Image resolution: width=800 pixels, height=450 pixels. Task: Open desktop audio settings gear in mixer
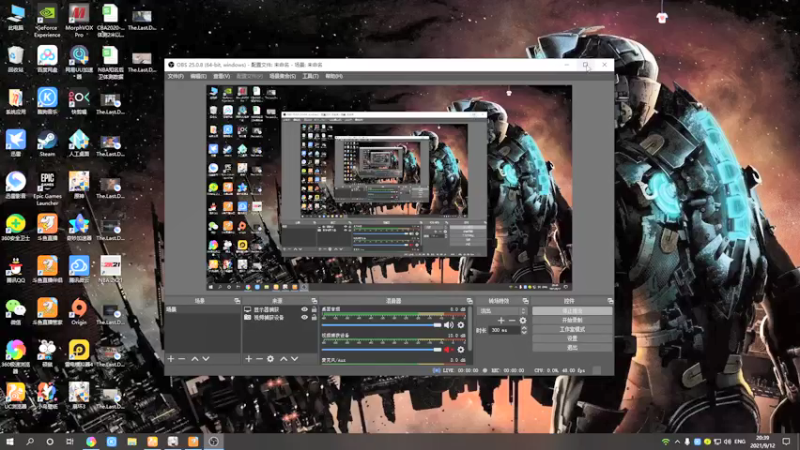point(461,325)
